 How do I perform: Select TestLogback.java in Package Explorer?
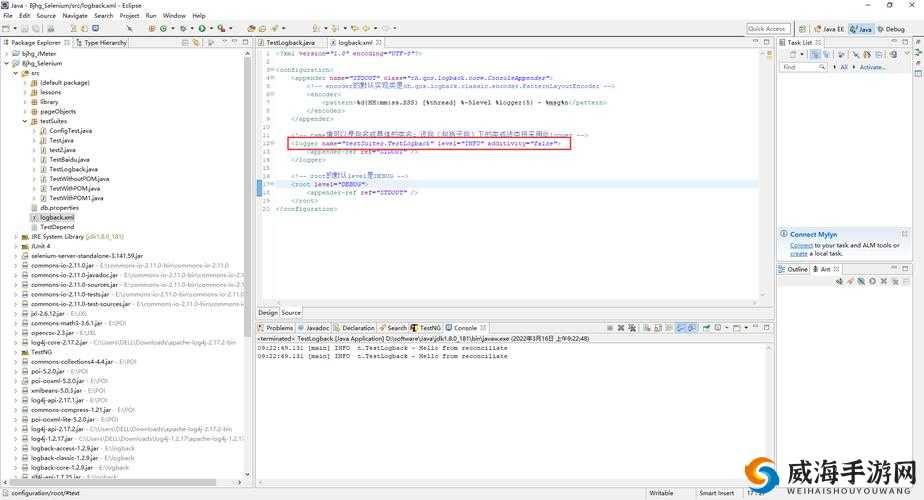73,169
